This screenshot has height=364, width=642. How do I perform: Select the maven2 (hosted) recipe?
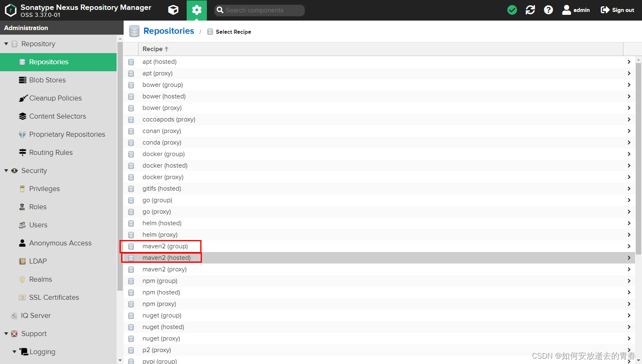(379, 258)
